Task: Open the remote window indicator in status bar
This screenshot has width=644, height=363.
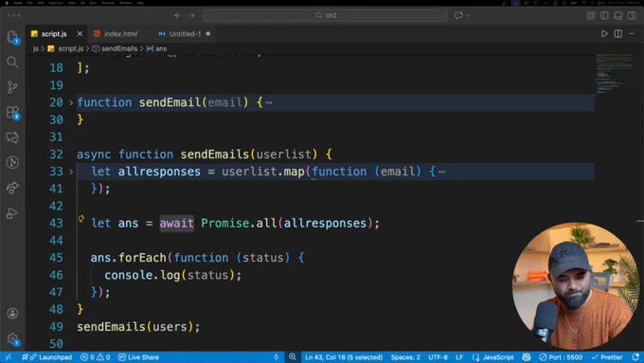Action: [x=9, y=357]
